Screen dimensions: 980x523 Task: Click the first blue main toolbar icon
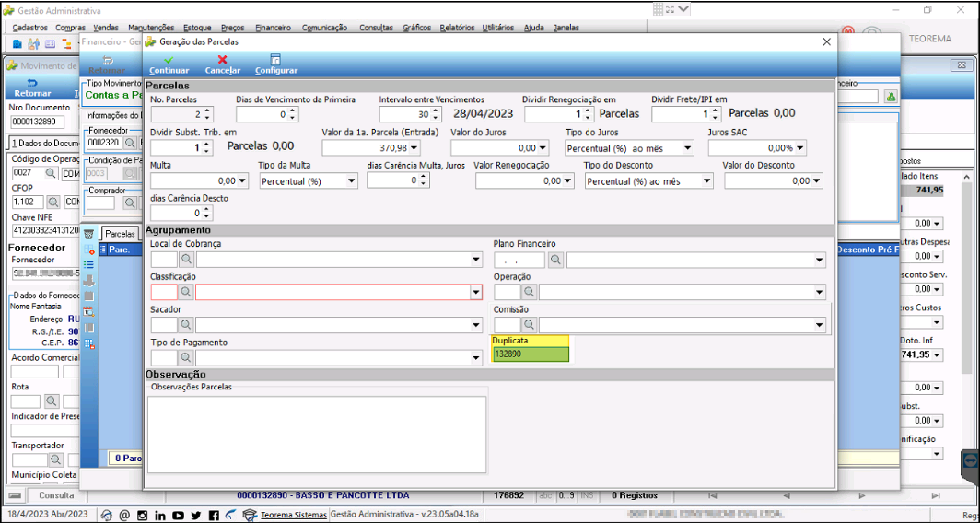(x=17, y=44)
